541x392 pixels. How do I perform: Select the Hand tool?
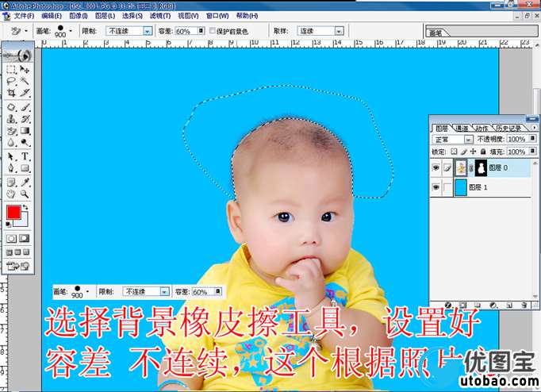click(11, 194)
